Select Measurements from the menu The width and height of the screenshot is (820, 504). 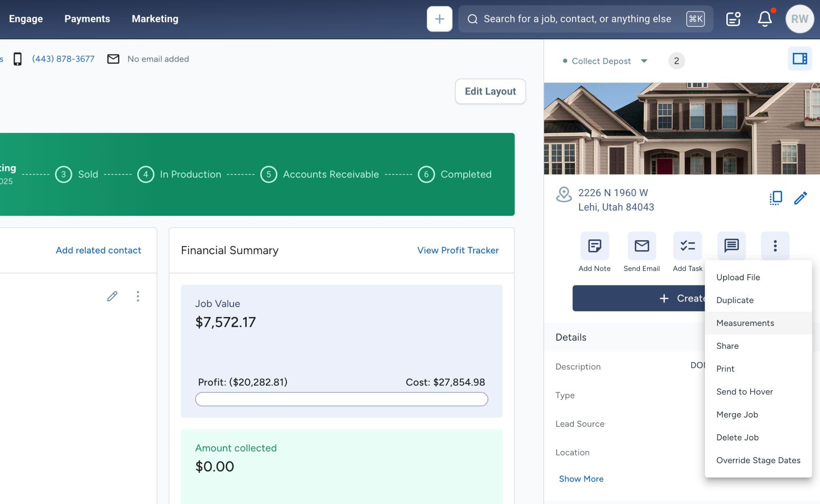tap(745, 323)
